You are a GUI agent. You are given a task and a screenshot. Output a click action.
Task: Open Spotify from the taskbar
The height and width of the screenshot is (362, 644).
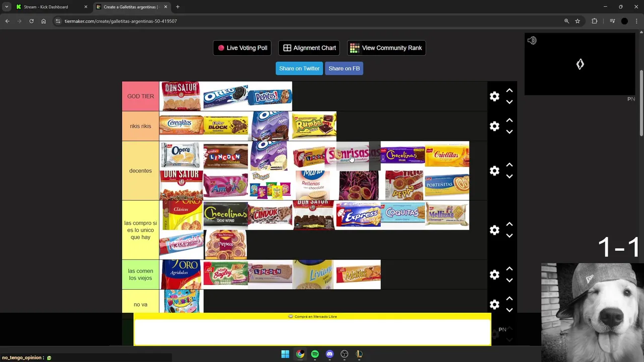(315, 354)
